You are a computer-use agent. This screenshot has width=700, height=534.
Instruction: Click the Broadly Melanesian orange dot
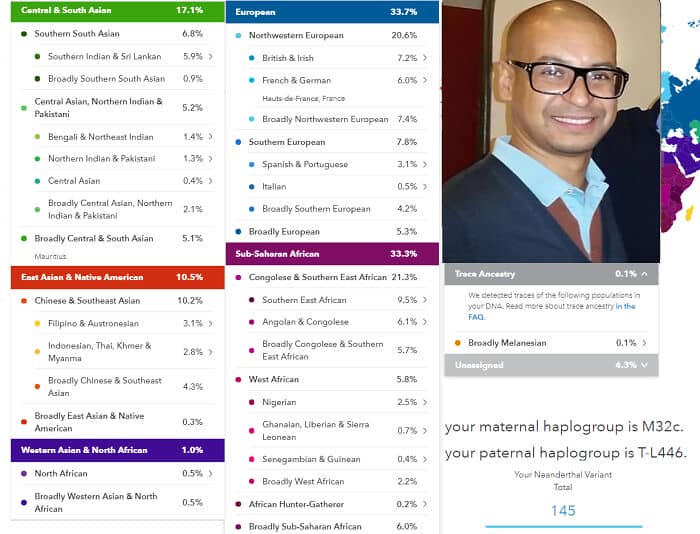tap(457, 343)
